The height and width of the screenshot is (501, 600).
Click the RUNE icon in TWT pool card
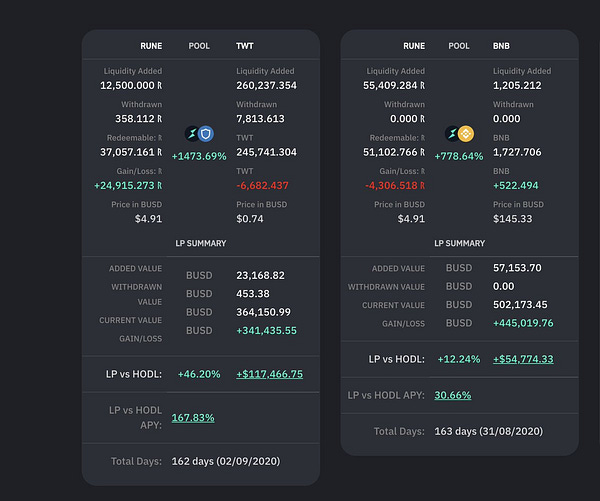point(192,134)
